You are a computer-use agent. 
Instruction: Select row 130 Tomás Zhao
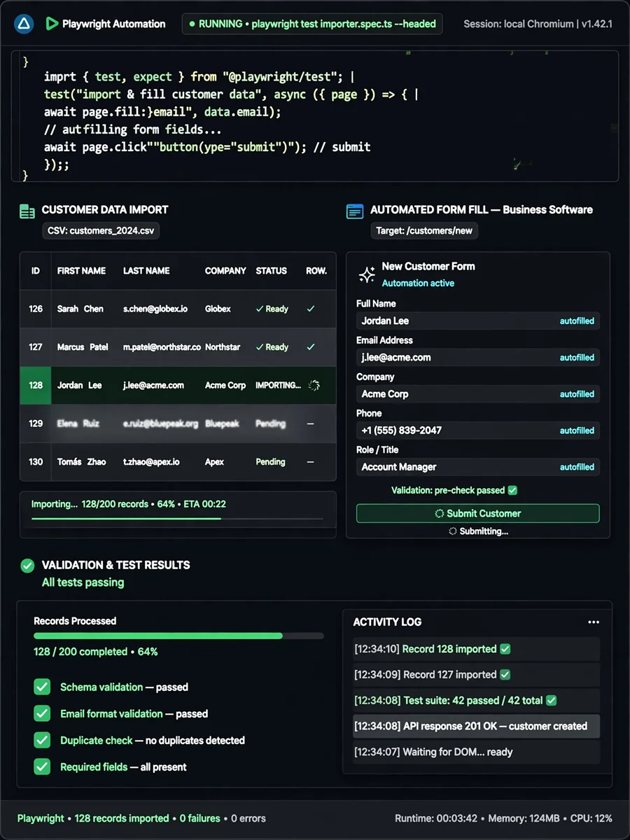point(178,462)
